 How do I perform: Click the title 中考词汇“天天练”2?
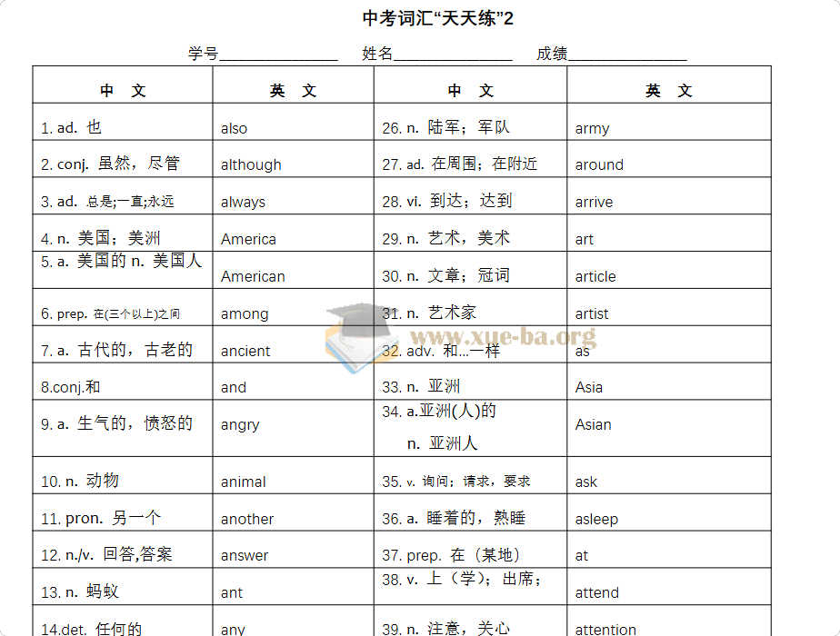coord(437,19)
